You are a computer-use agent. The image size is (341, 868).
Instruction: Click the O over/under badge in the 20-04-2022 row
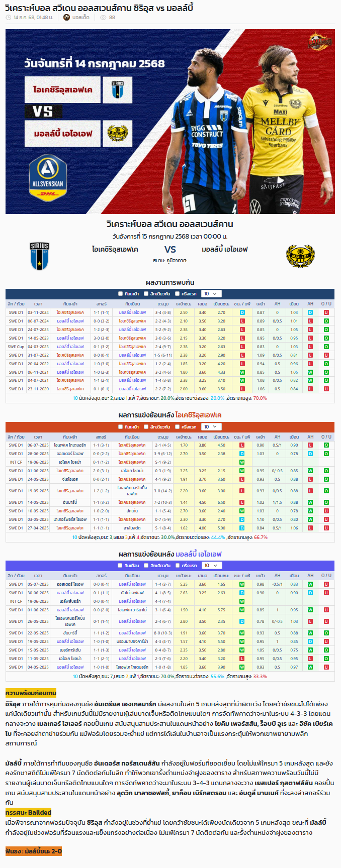click(x=326, y=364)
